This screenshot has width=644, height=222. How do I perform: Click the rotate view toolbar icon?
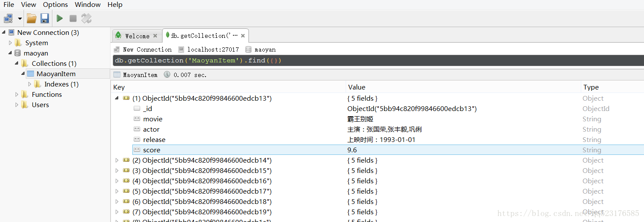click(86, 18)
